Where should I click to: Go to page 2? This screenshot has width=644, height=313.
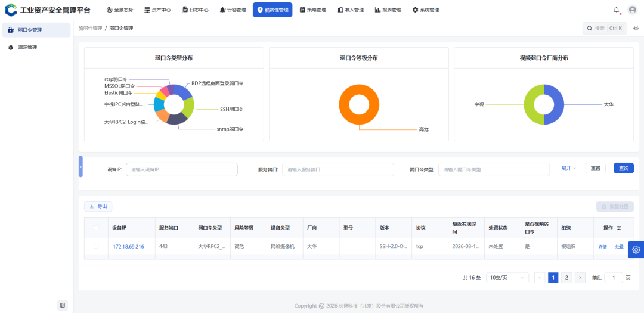(x=566, y=278)
